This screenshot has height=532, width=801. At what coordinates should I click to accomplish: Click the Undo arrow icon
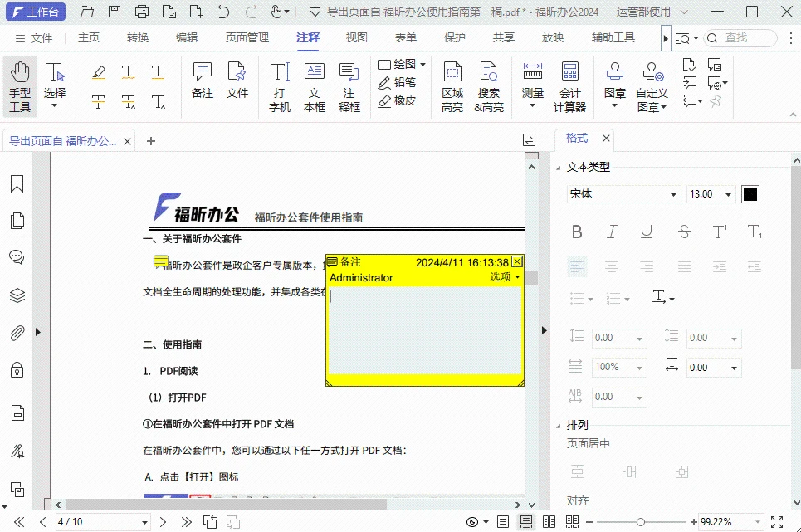pyautogui.click(x=223, y=12)
